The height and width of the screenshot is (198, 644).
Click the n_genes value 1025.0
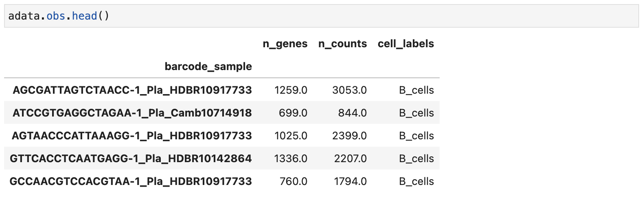coord(291,136)
